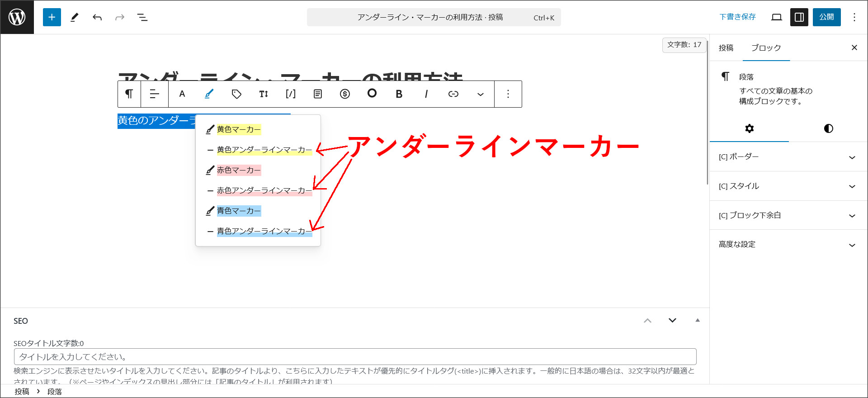Toggle the settings sidebar panel
Image resolution: width=868 pixels, height=398 pixels.
pos(799,17)
